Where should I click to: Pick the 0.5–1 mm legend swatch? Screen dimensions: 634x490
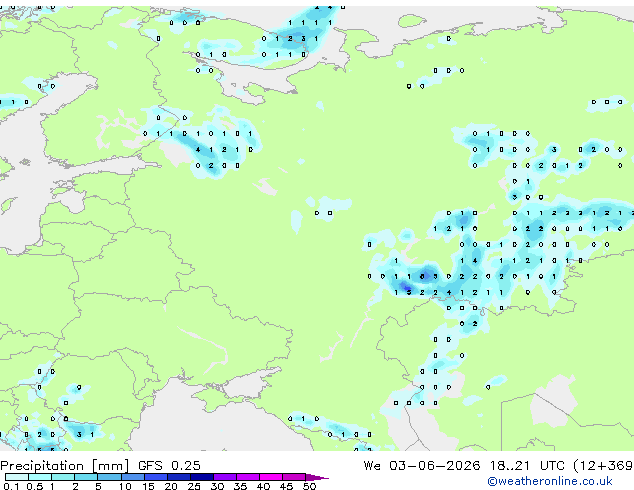(40, 477)
